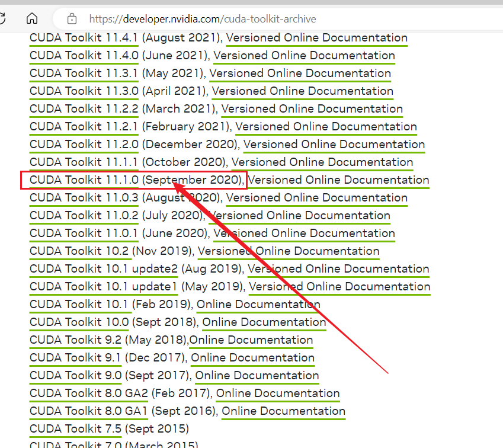The height and width of the screenshot is (448, 503).
Task: Open CUDA Toolkit 10.2 link
Action: pyautogui.click(x=79, y=251)
